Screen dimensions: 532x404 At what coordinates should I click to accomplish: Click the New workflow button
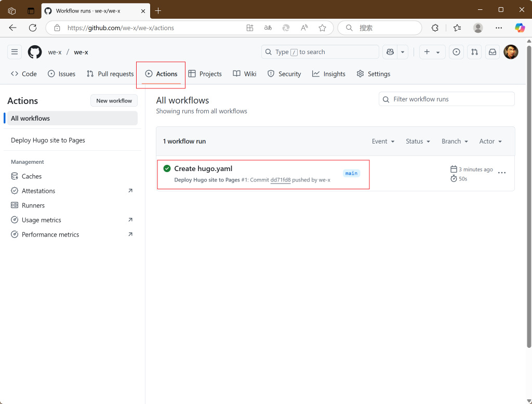[114, 100]
